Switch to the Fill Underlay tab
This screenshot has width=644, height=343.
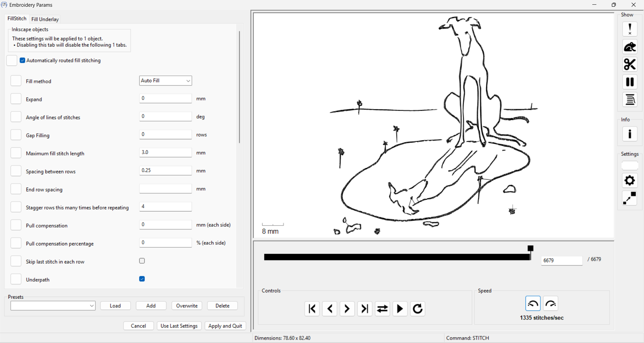[x=45, y=19]
